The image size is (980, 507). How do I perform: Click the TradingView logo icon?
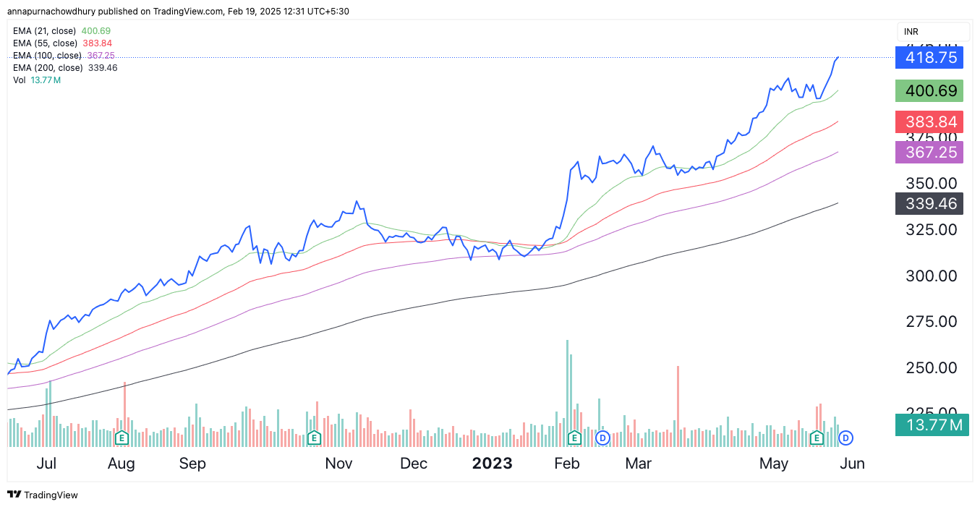point(14,495)
